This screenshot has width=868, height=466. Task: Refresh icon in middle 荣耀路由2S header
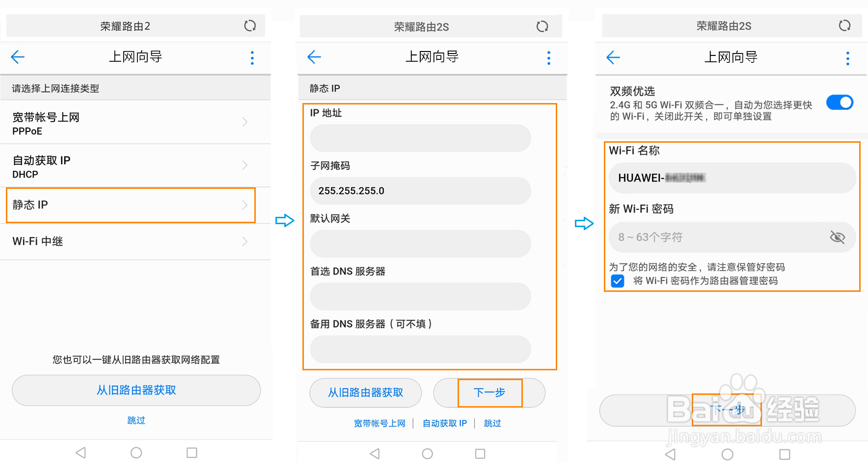click(542, 26)
